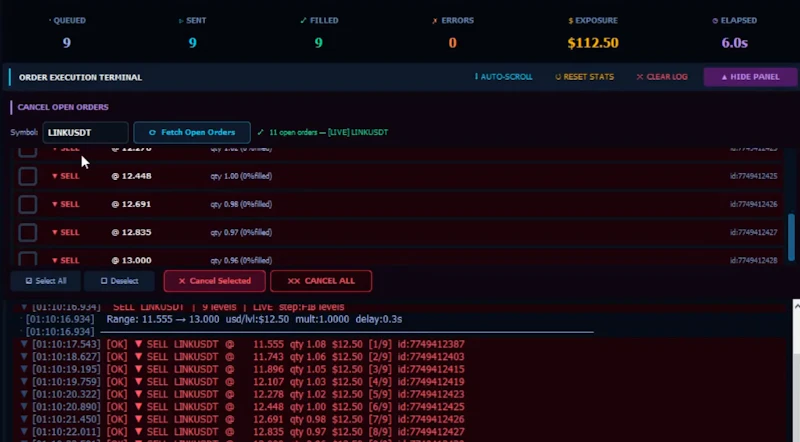Viewport: 800px width, 442px height.
Task: Click the '11 open orders — [LIVE] LINKUSDT' status
Action: click(329, 132)
